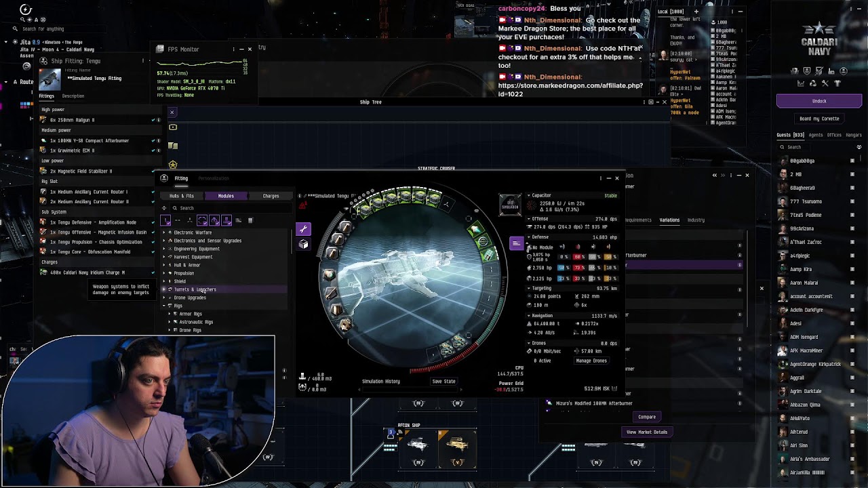Expand Harvest Equipment group
Image resolution: width=868 pixels, height=488 pixels.
point(164,257)
